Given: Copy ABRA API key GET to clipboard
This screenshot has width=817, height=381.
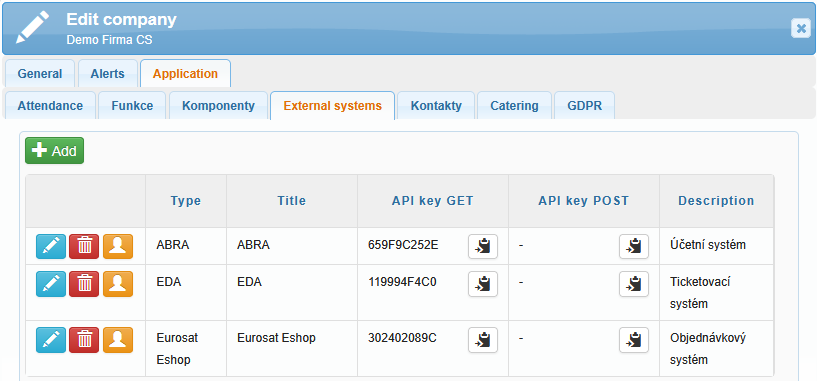Looking at the screenshot, I should (x=482, y=247).
